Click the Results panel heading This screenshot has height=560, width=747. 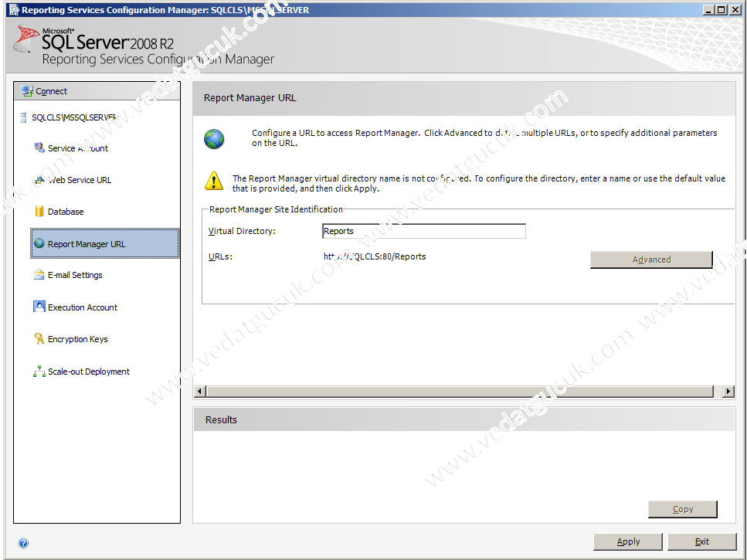221,419
